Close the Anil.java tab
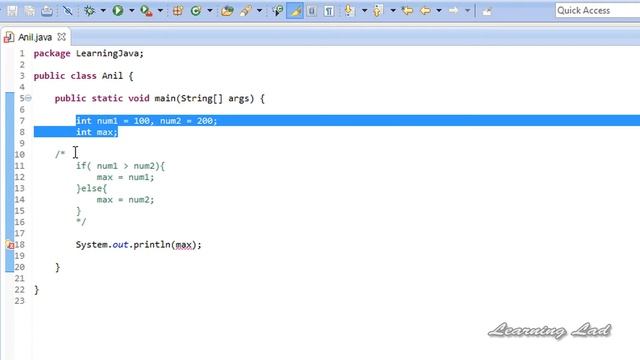This screenshot has width=640, height=360. tap(61, 37)
